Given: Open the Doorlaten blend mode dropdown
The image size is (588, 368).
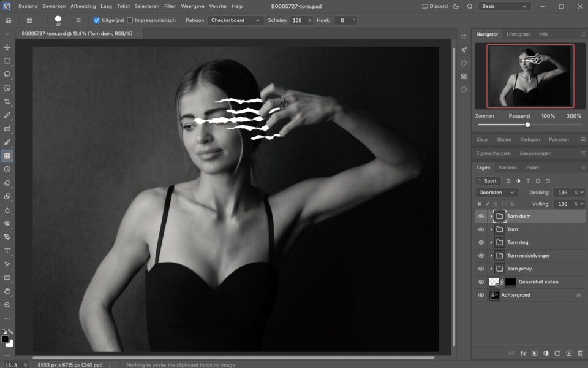Looking at the screenshot, I should [x=497, y=193].
